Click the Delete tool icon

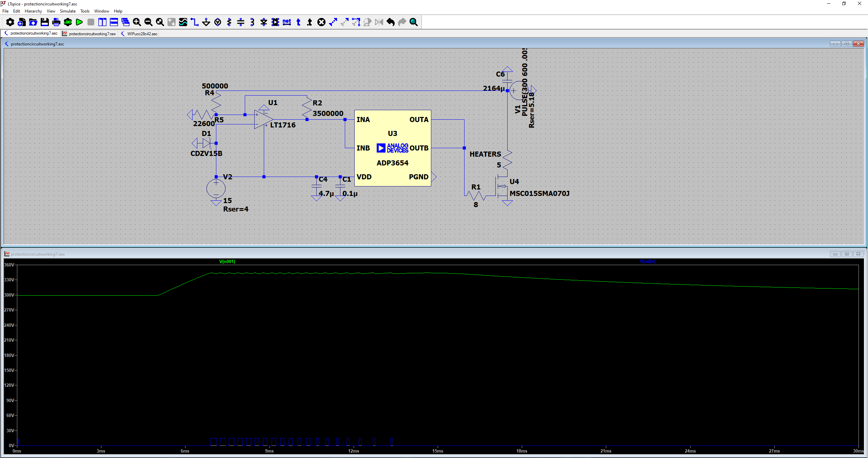click(x=321, y=22)
